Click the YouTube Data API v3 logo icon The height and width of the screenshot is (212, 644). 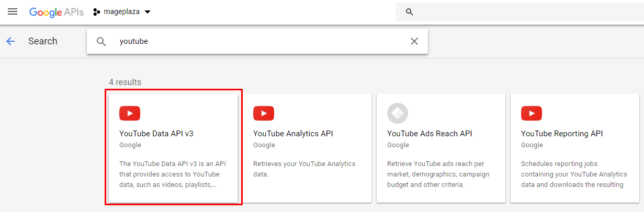(x=130, y=113)
